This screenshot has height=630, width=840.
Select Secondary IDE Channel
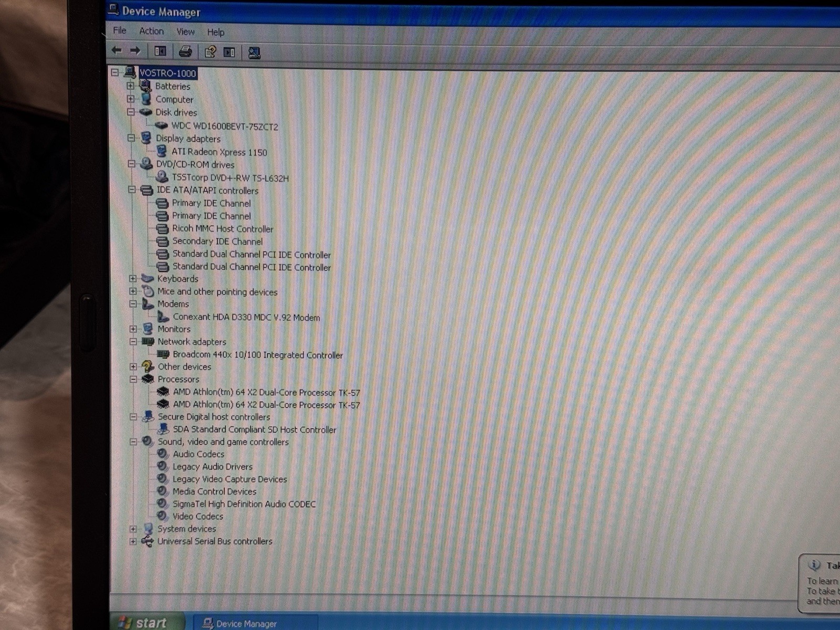[x=217, y=241]
